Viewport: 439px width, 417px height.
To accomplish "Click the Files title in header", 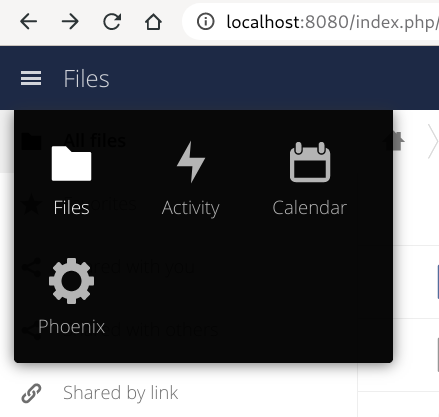I will [x=86, y=79].
